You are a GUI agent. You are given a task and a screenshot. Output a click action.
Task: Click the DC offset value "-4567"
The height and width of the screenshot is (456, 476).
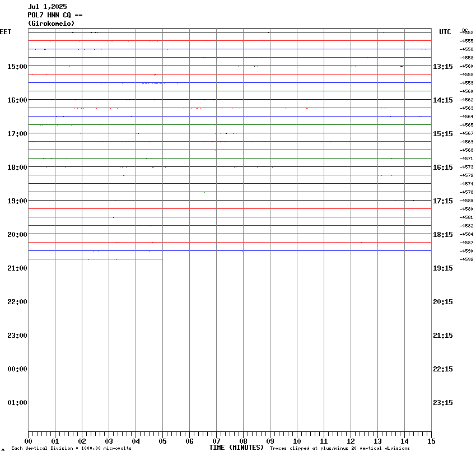(x=466, y=133)
